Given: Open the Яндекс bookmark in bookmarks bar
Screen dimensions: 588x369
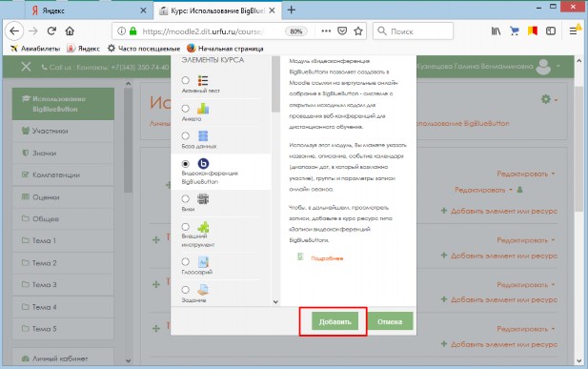Looking at the screenshot, I should (83, 49).
